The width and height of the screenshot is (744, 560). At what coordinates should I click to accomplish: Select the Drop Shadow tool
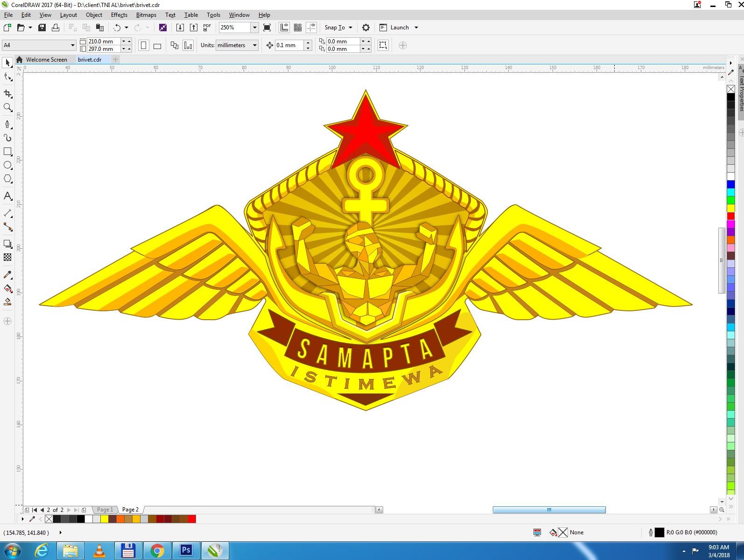click(7, 244)
